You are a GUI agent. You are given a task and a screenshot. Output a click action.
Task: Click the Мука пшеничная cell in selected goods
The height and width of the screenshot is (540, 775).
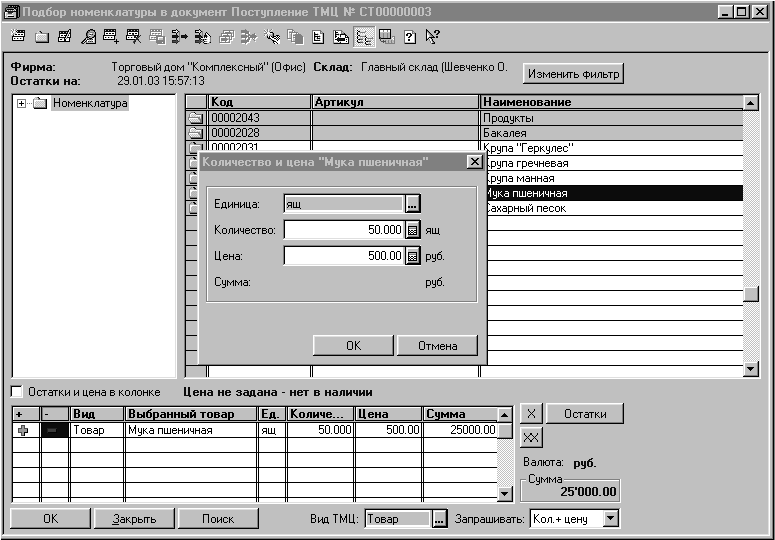coord(191,430)
